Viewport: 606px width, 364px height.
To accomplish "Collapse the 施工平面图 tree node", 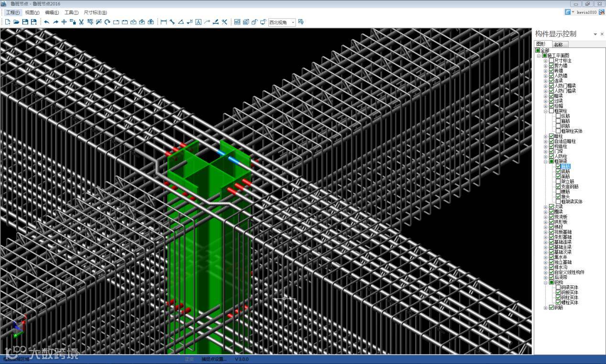I will coord(539,55).
